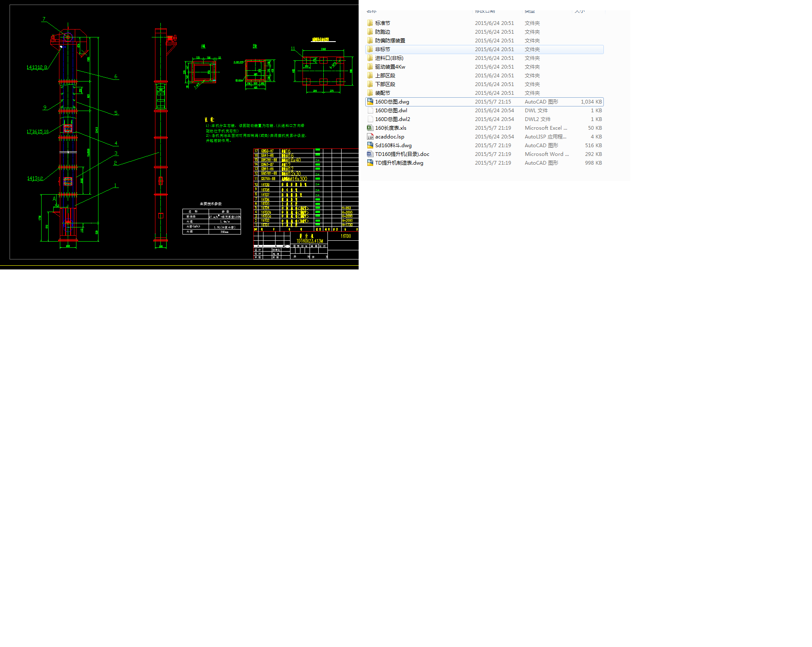
Task: Click the modified date column header
Action: pyautogui.click(x=485, y=11)
